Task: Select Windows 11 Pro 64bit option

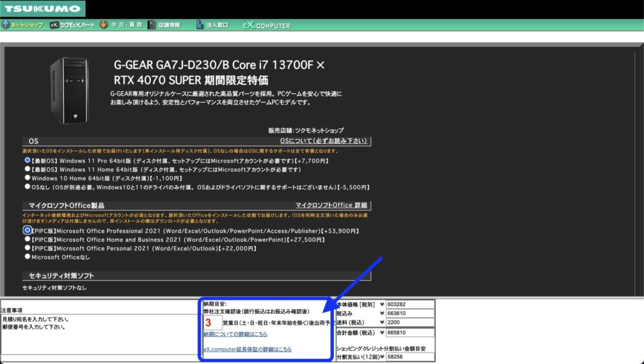Action: tap(28, 161)
